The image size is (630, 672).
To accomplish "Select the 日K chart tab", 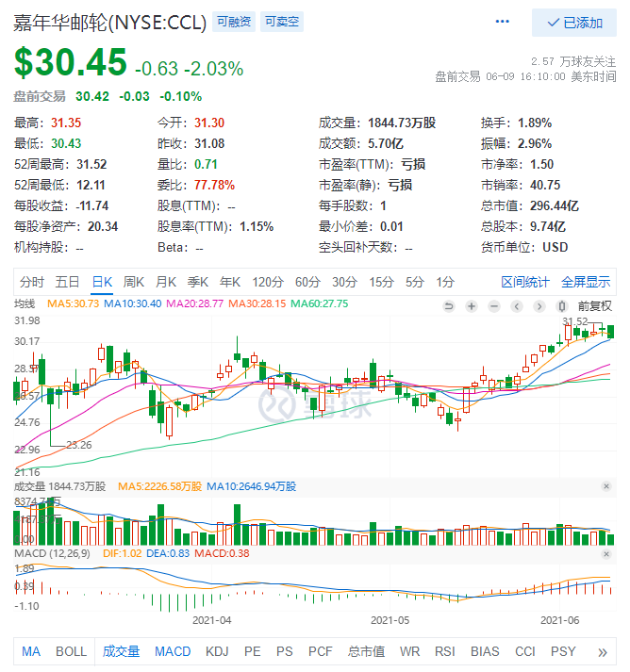I will click(x=102, y=282).
